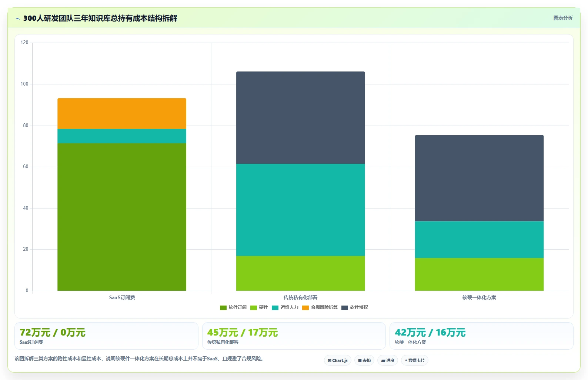Click the orange 合规风险折算 segment in the SaaS bar
Viewport: 588px width, 380px height.
tap(122, 114)
